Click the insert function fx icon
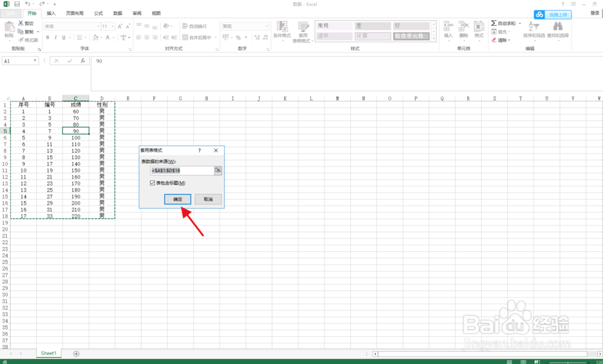Image resolution: width=603 pixels, height=364 pixels. (82, 61)
